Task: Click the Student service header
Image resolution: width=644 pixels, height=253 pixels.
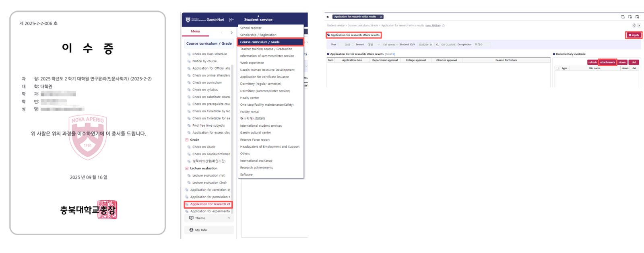Action: [x=258, y=20]
